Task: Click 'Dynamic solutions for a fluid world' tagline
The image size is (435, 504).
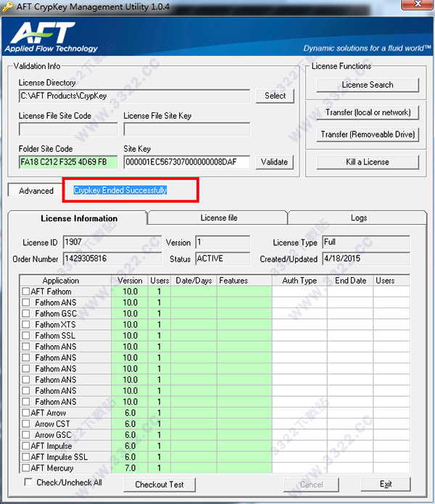Action: coord(367,48)
